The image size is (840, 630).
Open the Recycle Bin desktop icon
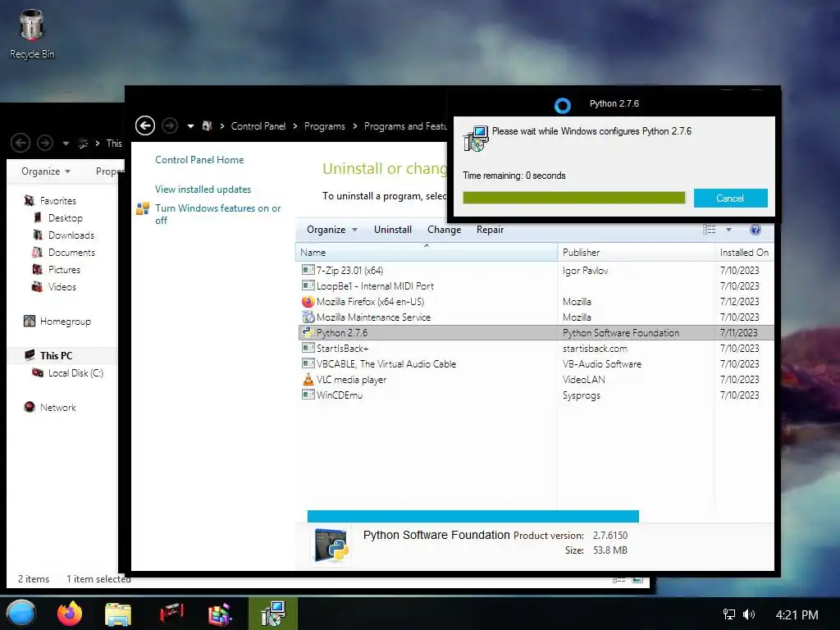pos(32,33)
